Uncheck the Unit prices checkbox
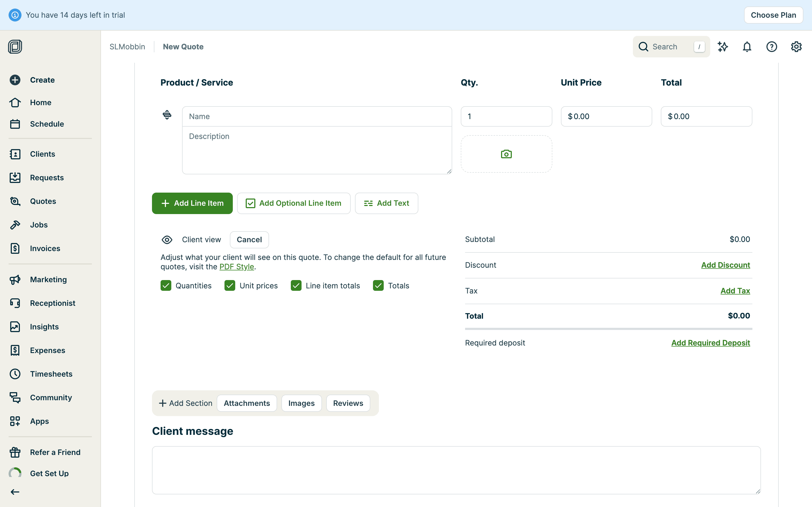Screen dimensions: 812x507 tap(230, 286)
